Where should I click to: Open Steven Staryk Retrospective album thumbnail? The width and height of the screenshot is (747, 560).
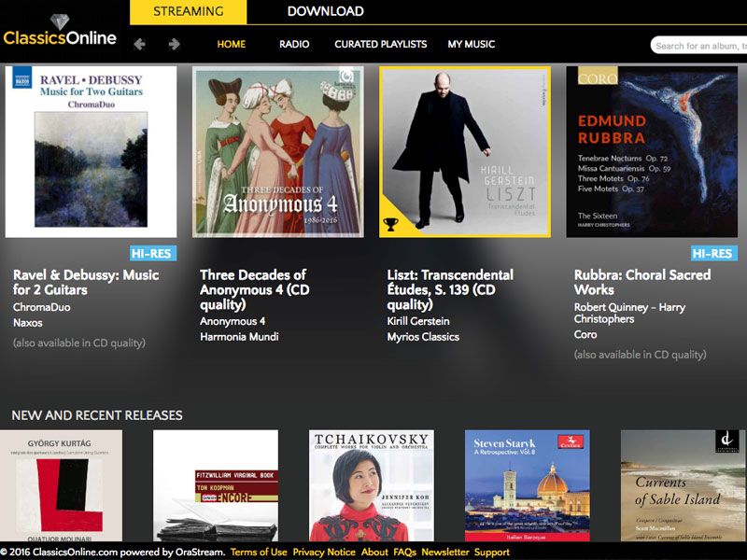click(x=528, y=485)
